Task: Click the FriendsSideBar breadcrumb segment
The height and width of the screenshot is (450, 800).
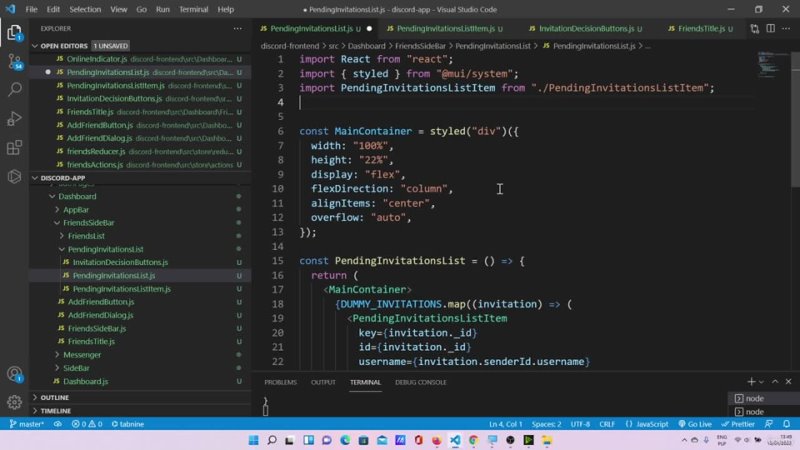Action: (420, 46)
